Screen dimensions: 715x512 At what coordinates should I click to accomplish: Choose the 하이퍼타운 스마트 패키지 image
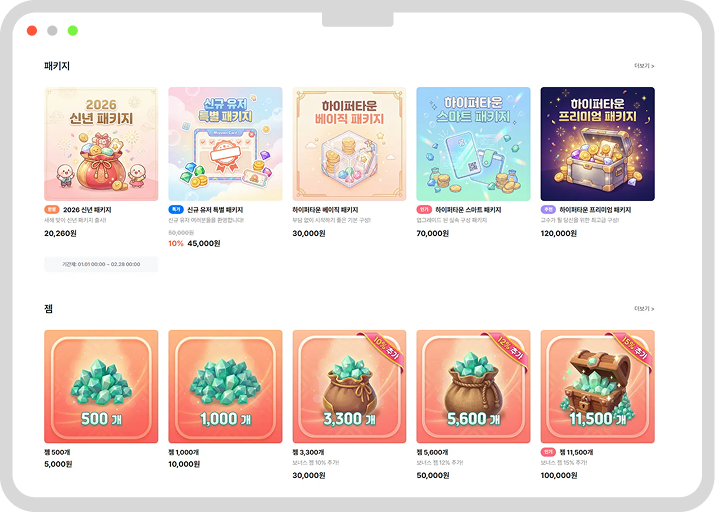[473, 144]
